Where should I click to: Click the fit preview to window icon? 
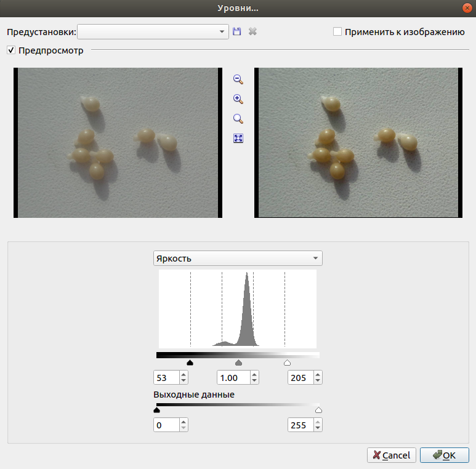[x=238, y=138]
